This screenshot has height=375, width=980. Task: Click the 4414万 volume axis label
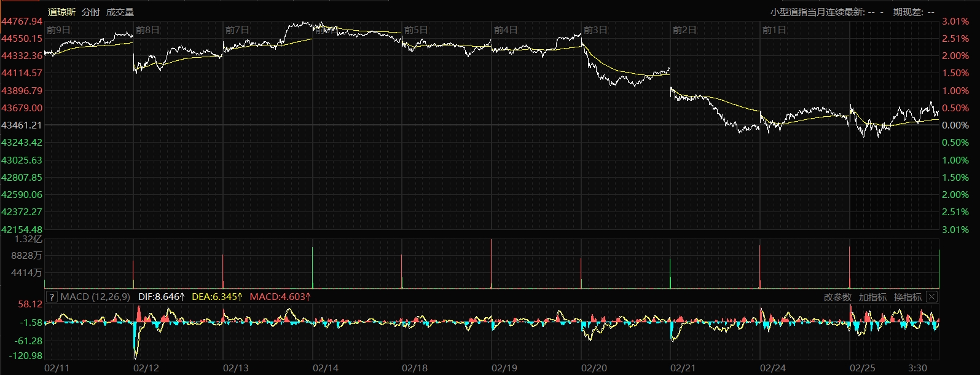pyautogui.click(x=28, y=272)
